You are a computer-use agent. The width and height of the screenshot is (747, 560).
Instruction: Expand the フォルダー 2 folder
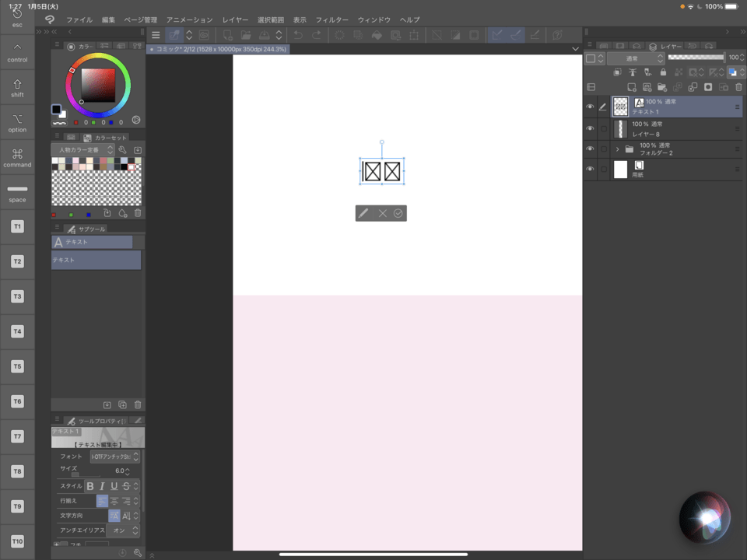pos(617,149)
